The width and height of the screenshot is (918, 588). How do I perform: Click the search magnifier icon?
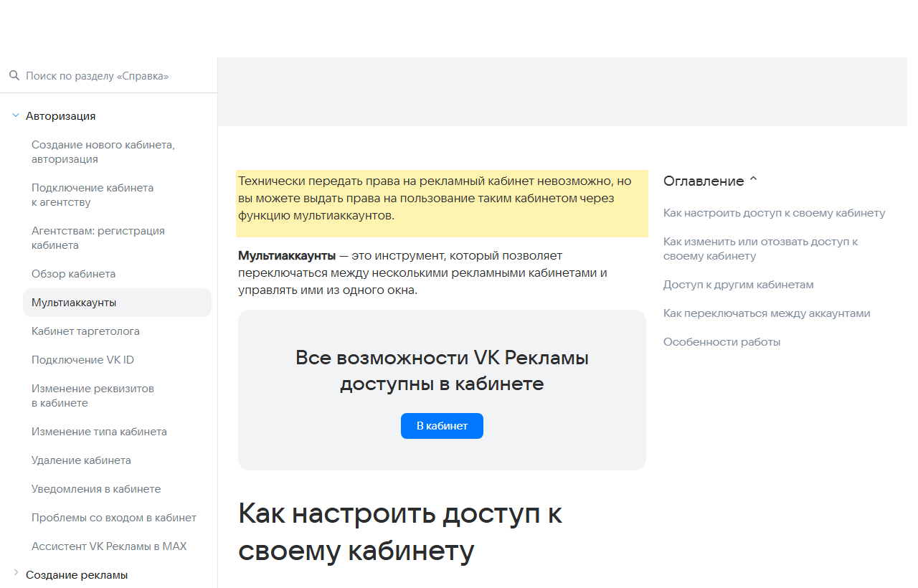14,75
